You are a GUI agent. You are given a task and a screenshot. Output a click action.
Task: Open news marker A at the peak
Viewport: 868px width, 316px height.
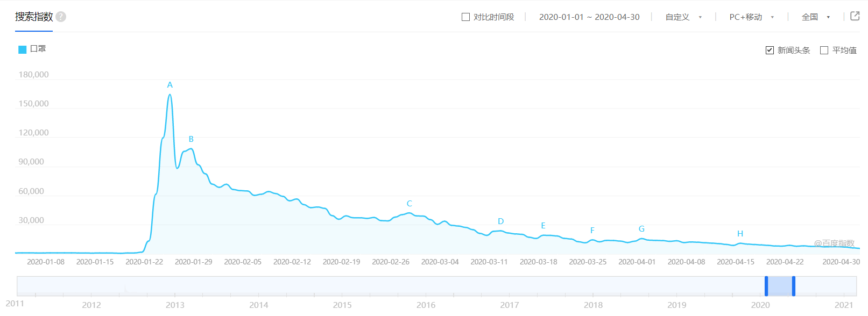[170, 85]
